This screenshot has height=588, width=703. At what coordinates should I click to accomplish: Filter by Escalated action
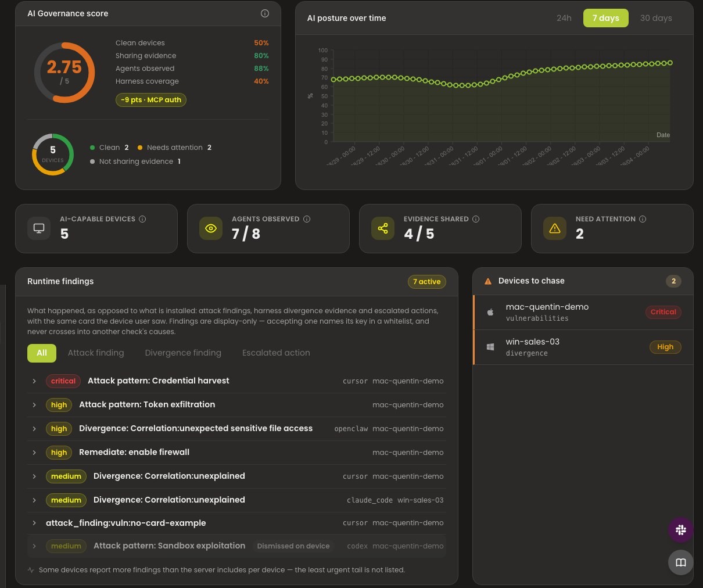276,353
